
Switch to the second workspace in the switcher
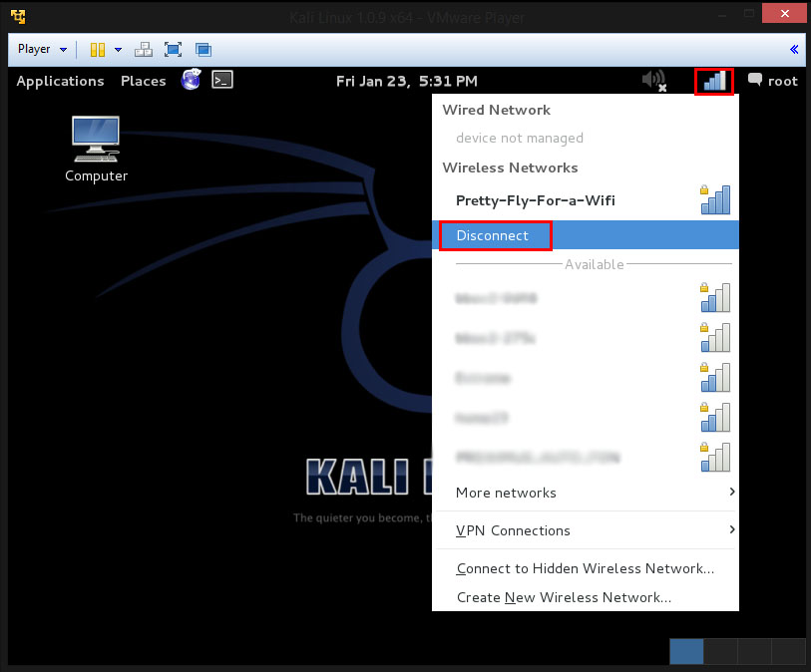click(720, 651)
